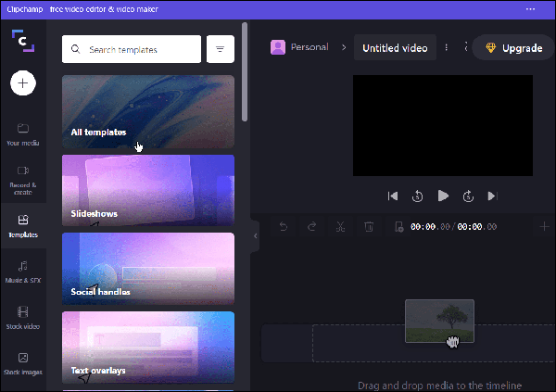Screen dimensions: 556x392
Task: Skip to the end of video
Action: pos(493,196)
